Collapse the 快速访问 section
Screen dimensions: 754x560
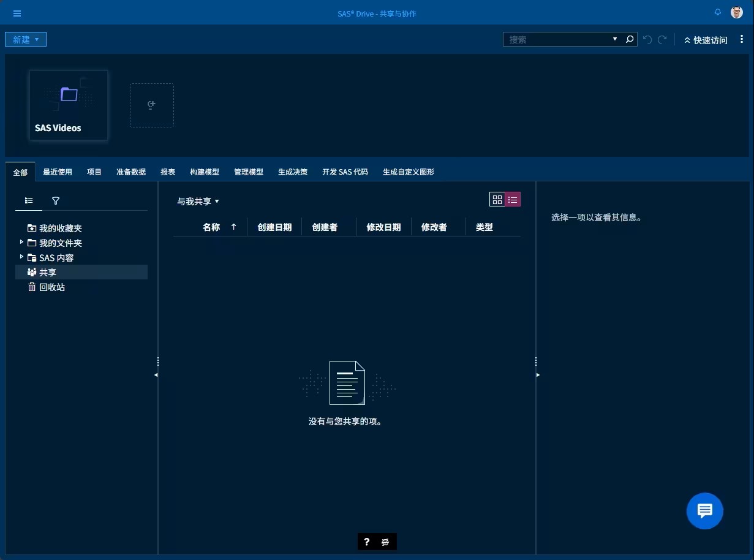click(x=706, y=40)
